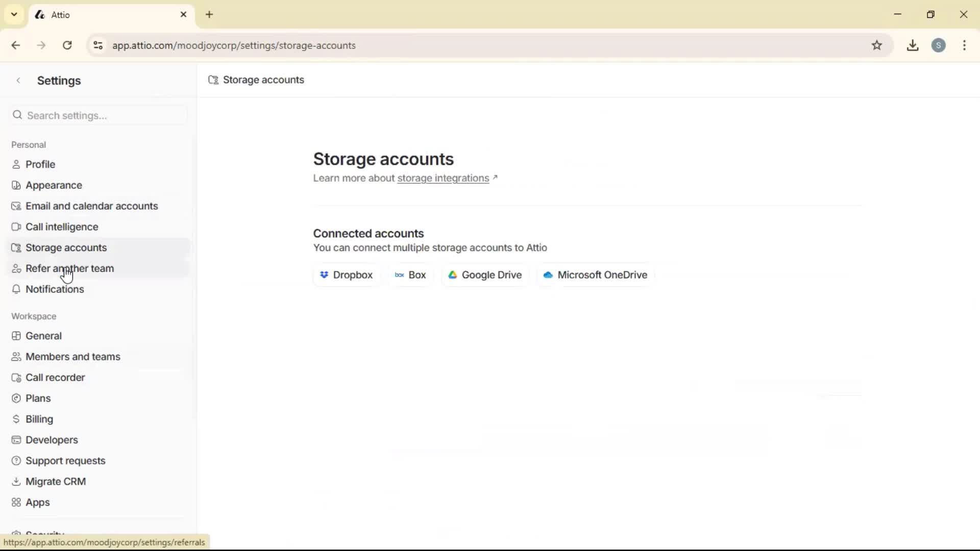Connect a Microsoft OneDrive account
This screenshot has width=980, height=551.
coord(595,275)
